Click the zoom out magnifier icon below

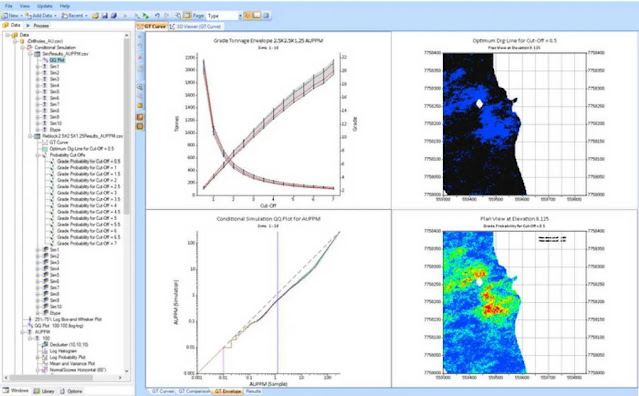[140, 96]
